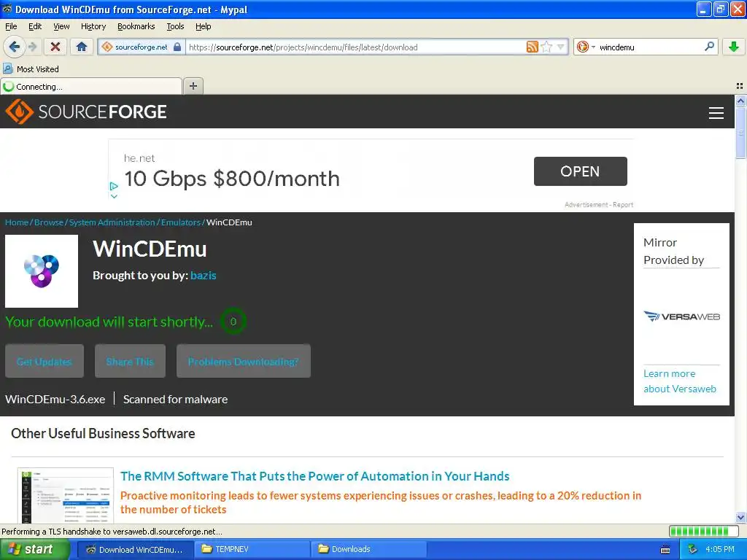The image size is (747, 560).
Task: Stop loading with the red X button
Action: coord(55,47)
